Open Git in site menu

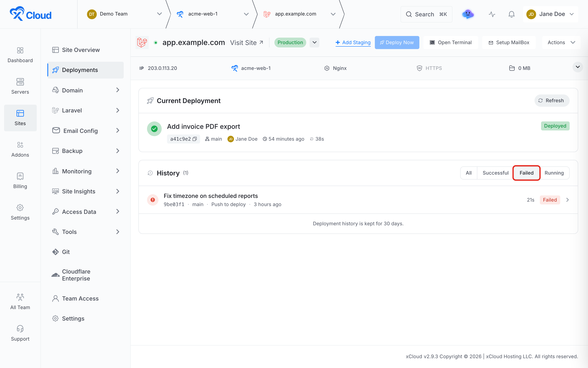(x=86, y=252)
